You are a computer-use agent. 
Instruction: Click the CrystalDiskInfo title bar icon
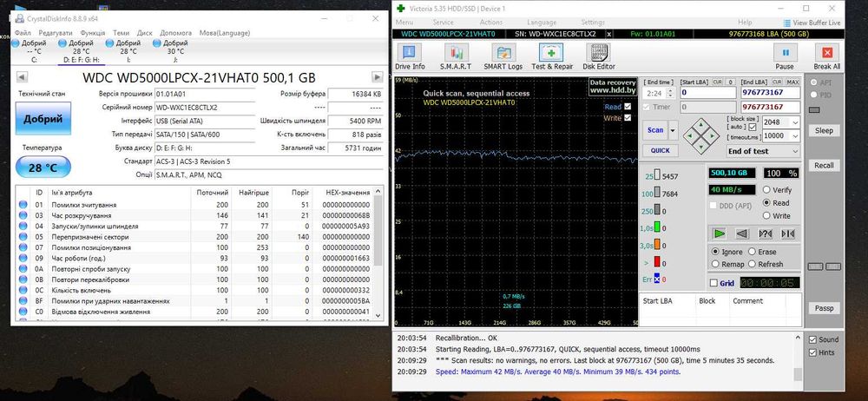click(19, 18)
